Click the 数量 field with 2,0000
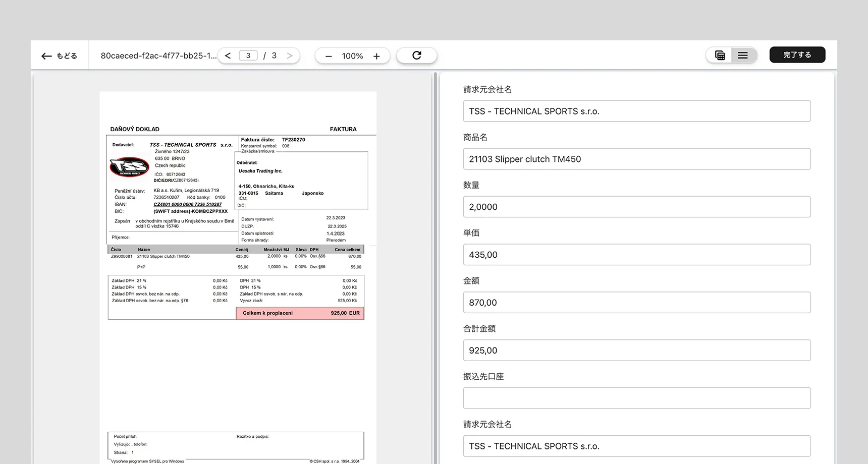This screenshot has height=464, width=868. (x=637, y=207)
